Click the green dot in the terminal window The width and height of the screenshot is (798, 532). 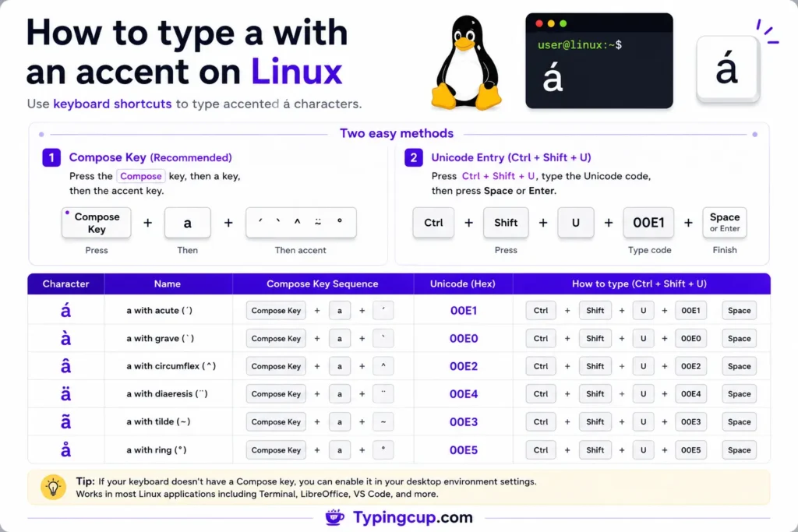coord(563,23)
